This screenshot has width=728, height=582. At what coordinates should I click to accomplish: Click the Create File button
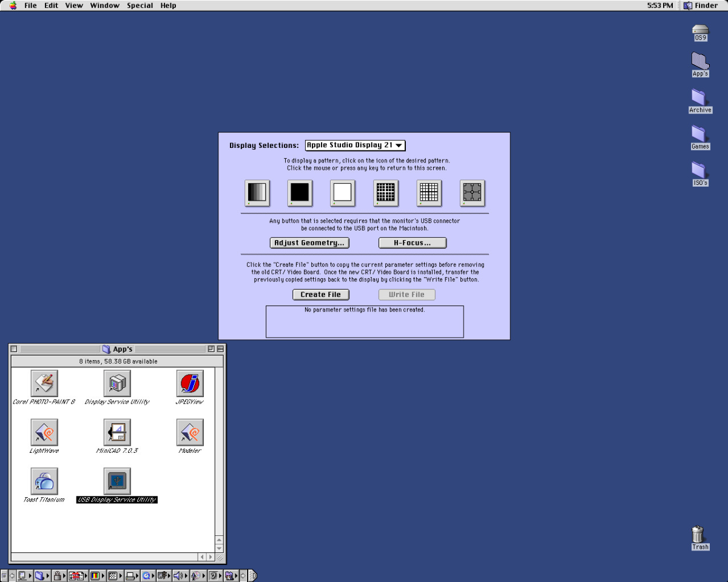(321, 295)
